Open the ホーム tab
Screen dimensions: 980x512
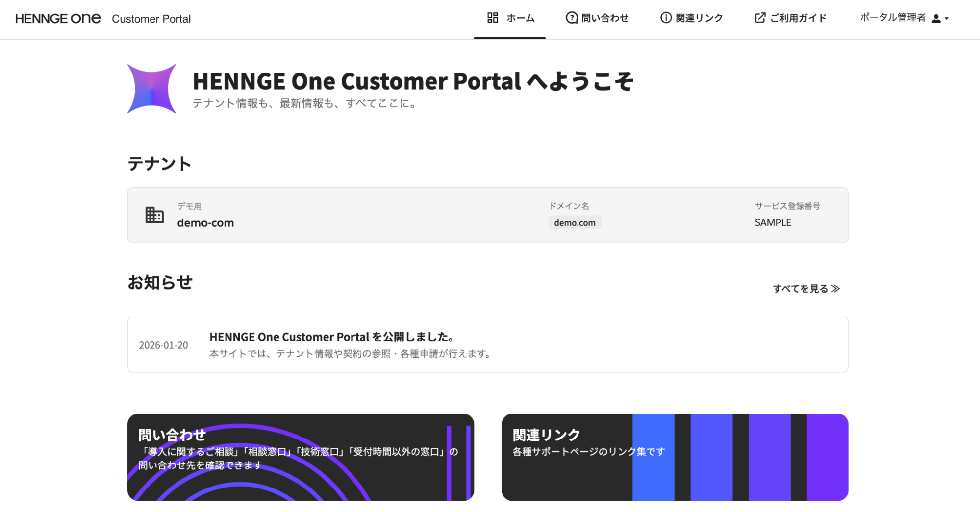(x=510, y=18)
